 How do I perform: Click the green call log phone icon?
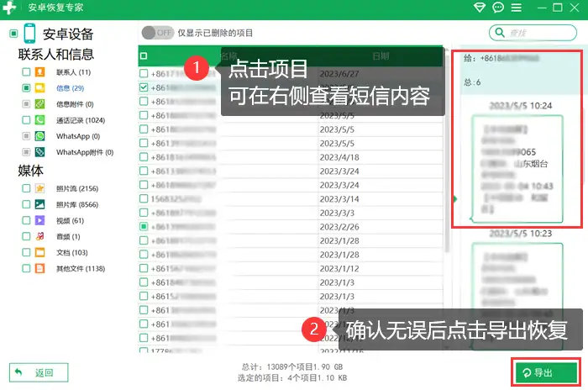(x=39, y=120)
